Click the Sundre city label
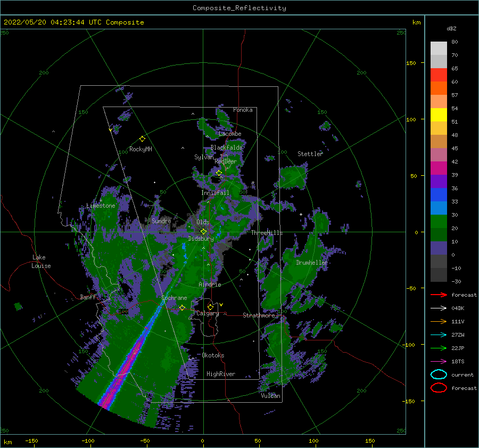The image size is (479, 448). tap(161, 221)
